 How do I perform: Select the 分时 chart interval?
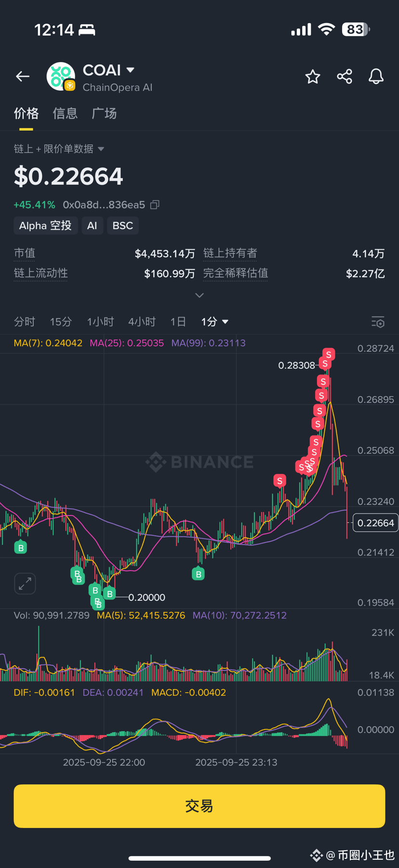(25, 322)
